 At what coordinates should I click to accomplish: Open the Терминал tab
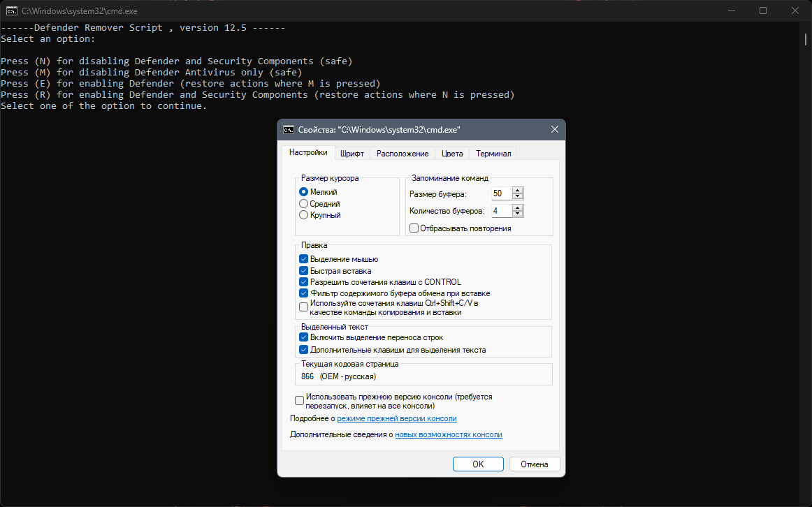pyautogui.click(x=493, y=154)
